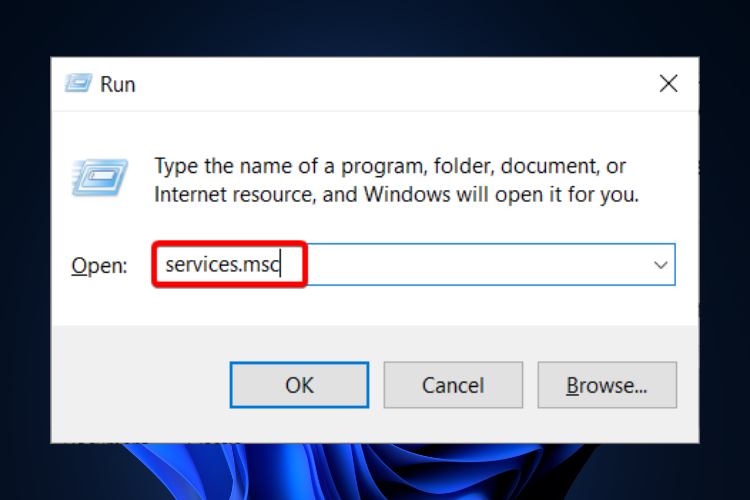The width and height of the screenshot is (750, 500).
Task: Click the "Open:" field label
Action: click(99, 266)
